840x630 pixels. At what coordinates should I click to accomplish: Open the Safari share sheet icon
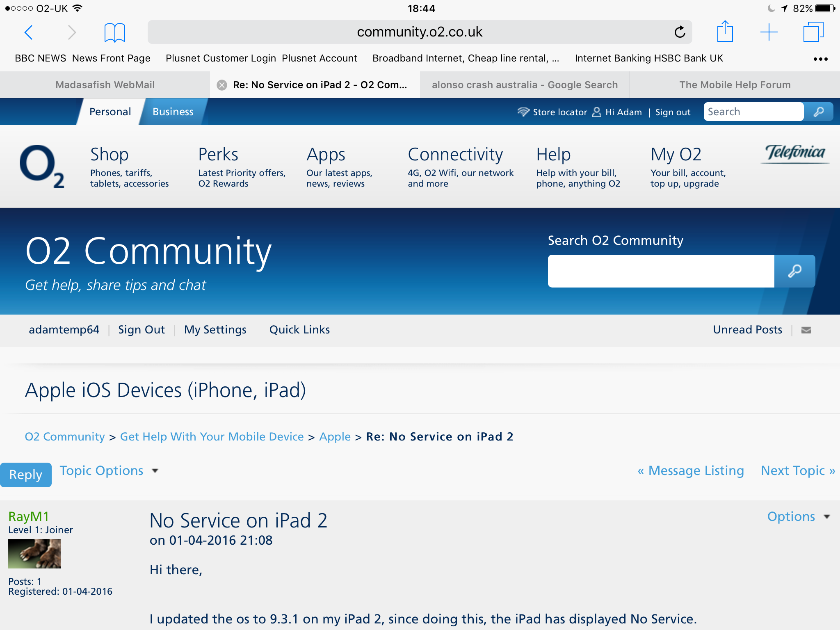pyautogui.click(x=725, y=31)
